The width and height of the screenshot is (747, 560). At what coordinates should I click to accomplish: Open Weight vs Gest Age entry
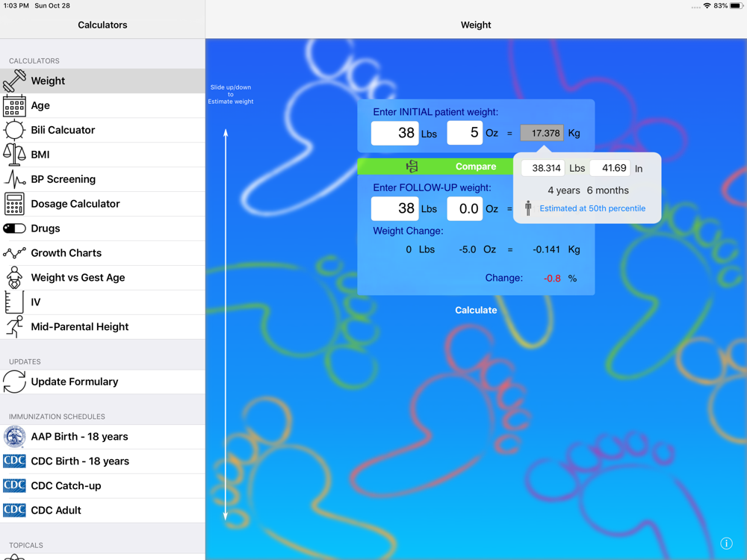(102, 278)
